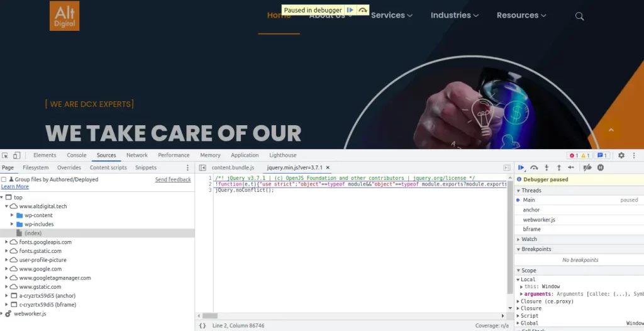Image resolution: width=644 pixels, height=331 pixels.
Task: Open the navigator pane more options menu
Action: (187, 168)
